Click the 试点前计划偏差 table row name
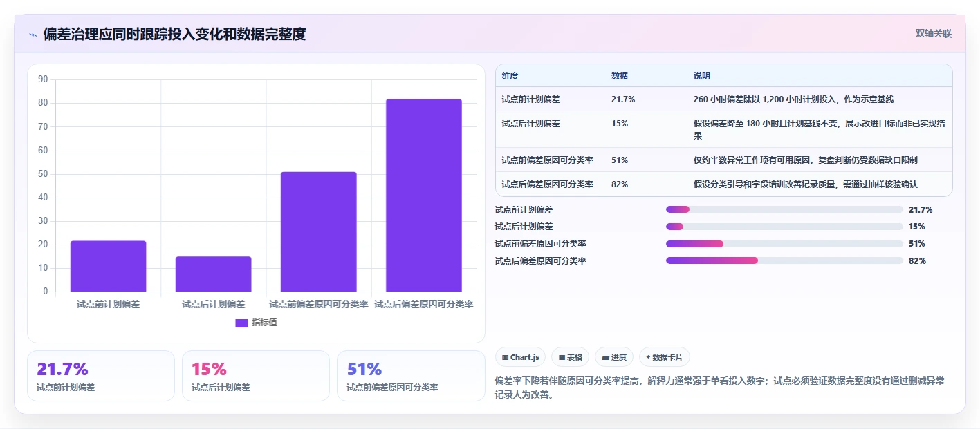980x429 pixels. [x=531, y=99]
